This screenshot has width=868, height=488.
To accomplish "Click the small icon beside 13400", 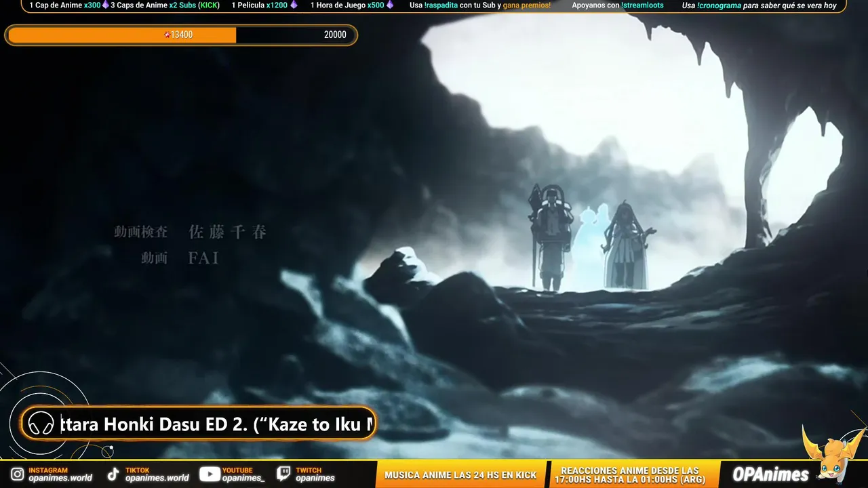I will [167, 35].
